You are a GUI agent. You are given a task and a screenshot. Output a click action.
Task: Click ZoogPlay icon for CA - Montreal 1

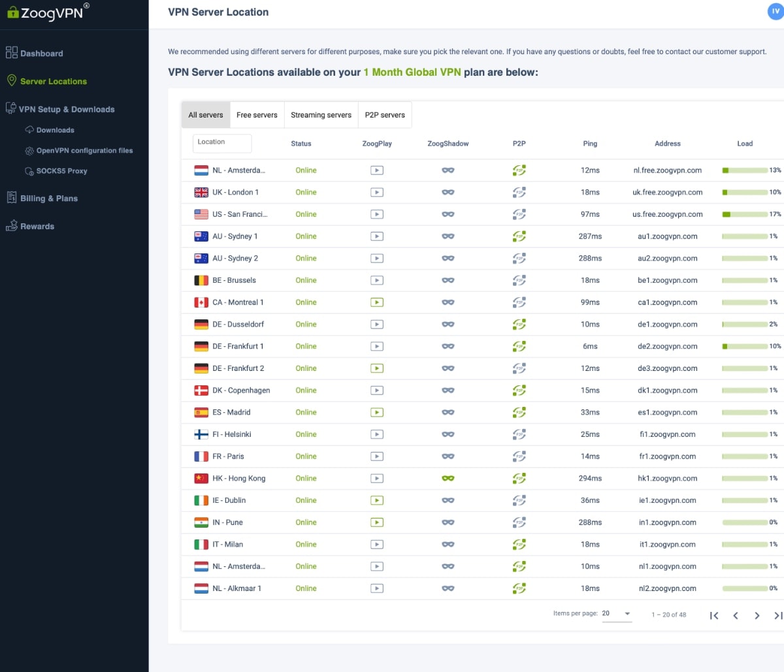point(377,302)
